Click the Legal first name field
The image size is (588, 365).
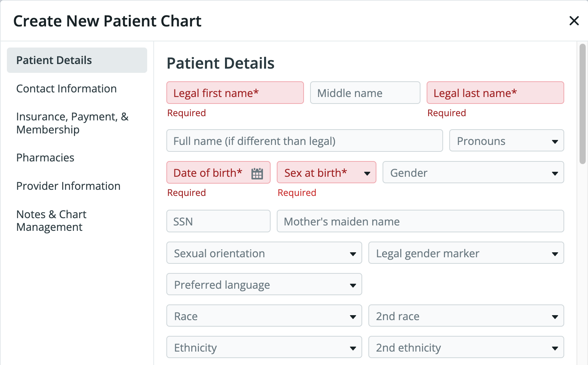pyautogui.click(x=235, y=93)
